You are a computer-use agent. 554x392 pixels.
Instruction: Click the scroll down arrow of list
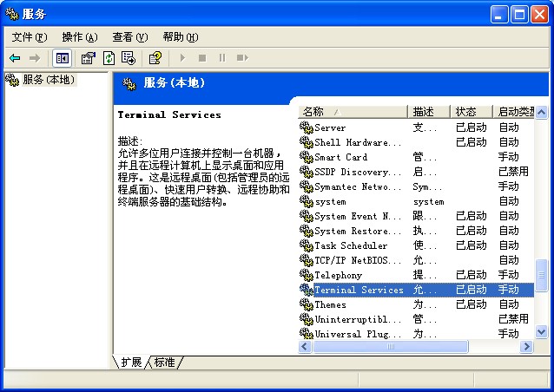pyautogui.click(x=541, y=332)
